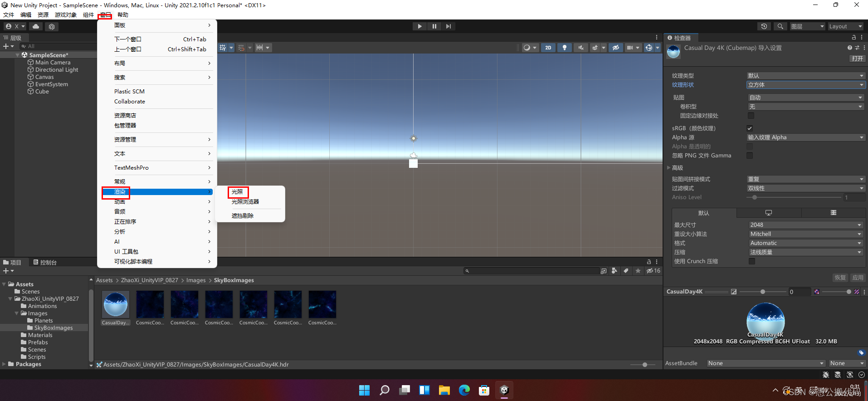This screenshot has width=868, height=401.
Task: Open the 格式 Automatic dropdown
Action: [806, 243]
